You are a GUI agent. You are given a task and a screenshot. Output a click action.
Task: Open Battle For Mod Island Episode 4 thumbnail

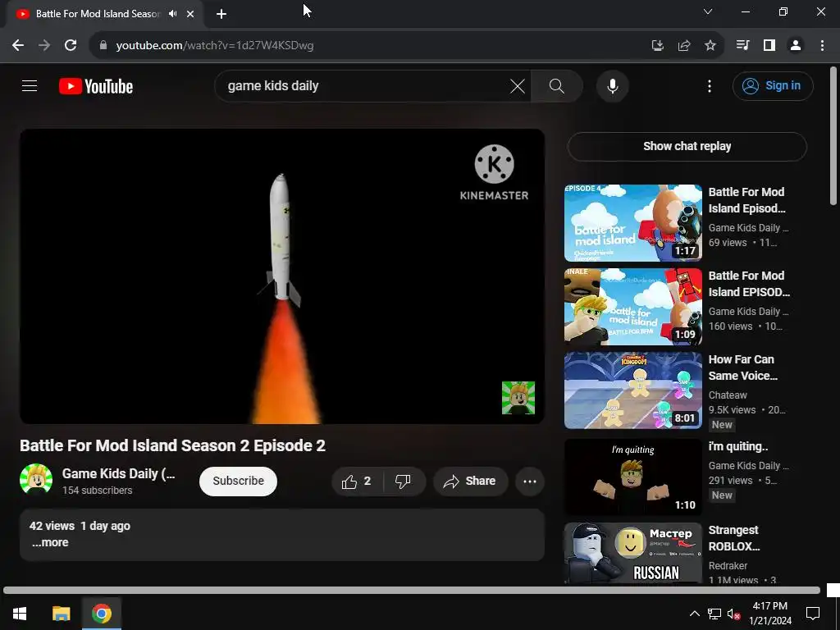point(632,223)
